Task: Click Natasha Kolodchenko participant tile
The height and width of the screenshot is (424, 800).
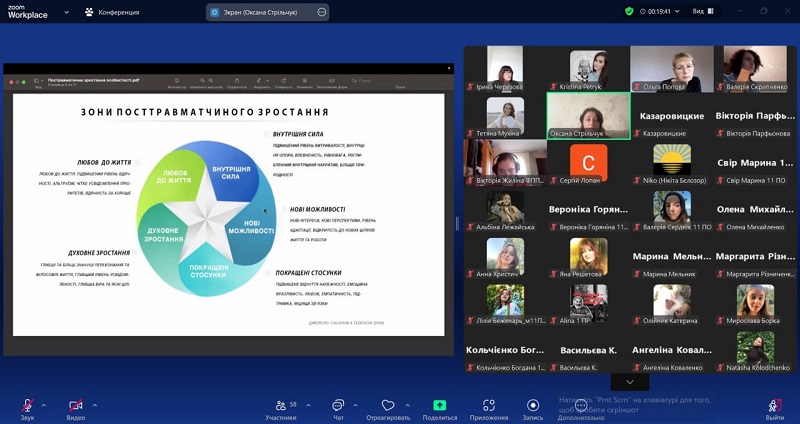Action: point(755,350)
